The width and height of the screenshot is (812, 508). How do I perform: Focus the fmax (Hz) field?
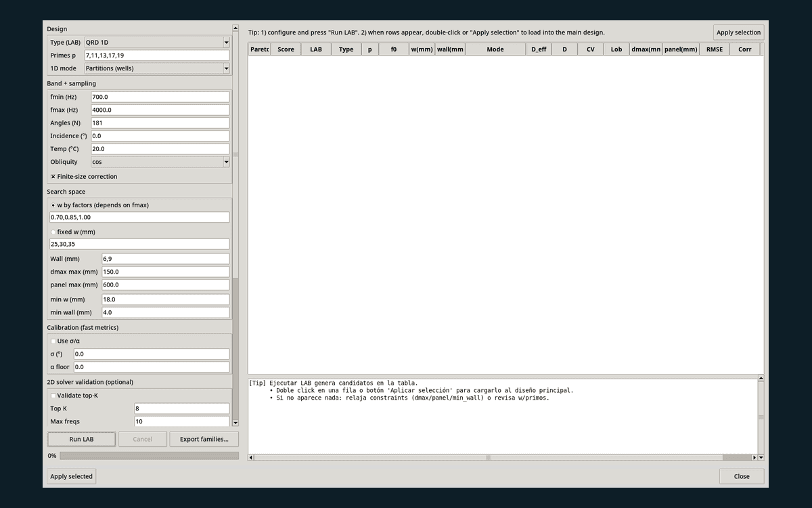coord(160,110)
